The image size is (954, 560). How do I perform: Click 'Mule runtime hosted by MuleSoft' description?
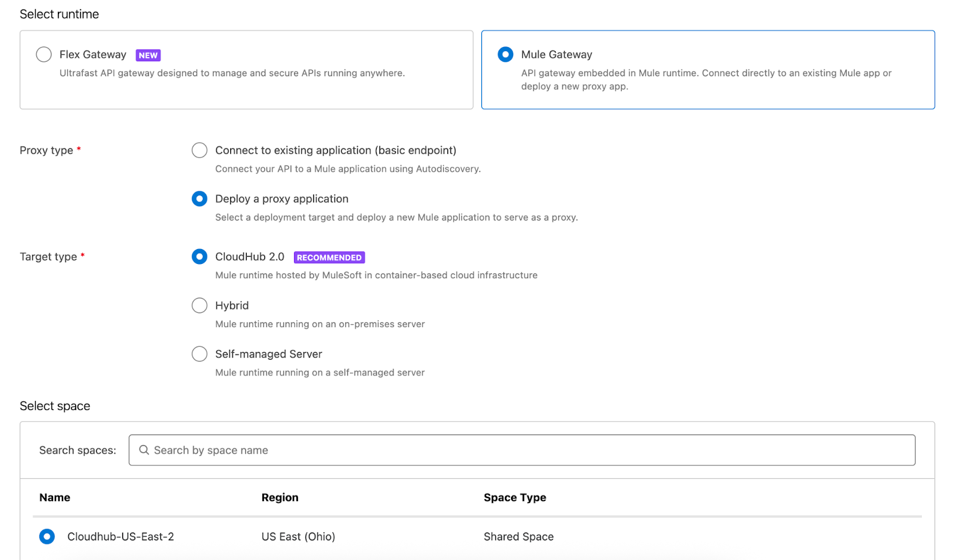coord(376,275)
